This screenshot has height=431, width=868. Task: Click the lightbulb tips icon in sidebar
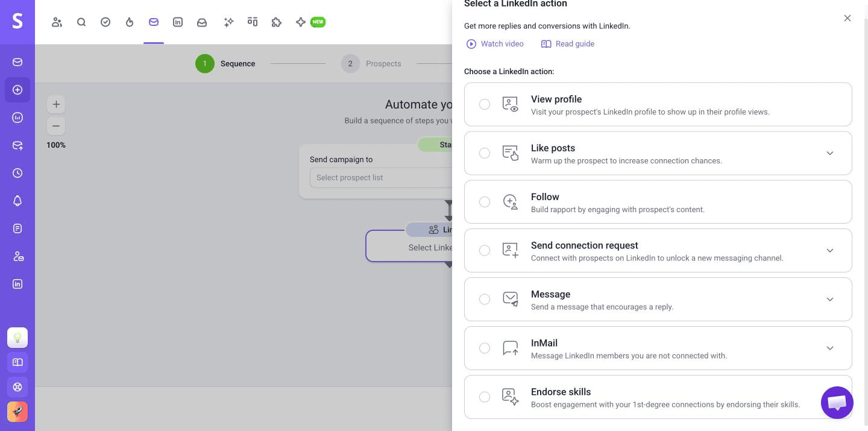[17, 338]
